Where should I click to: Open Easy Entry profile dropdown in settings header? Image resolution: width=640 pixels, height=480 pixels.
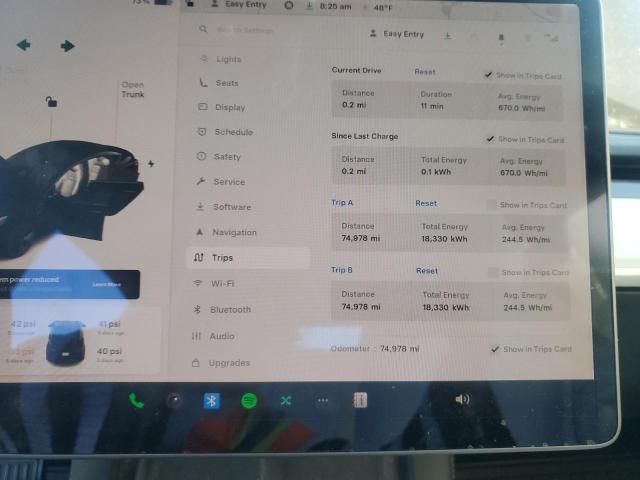[x=397, y=34]
